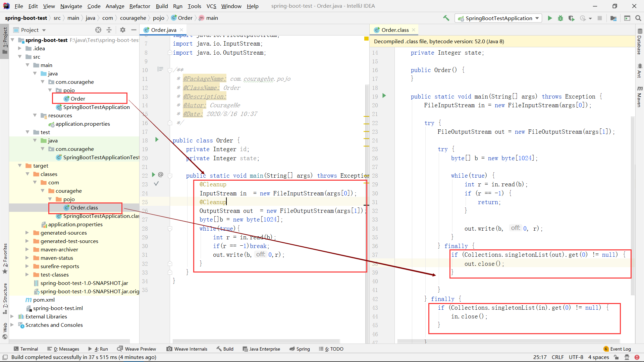Collapse the target folder
644x362 pixels.
coord(20,166)
